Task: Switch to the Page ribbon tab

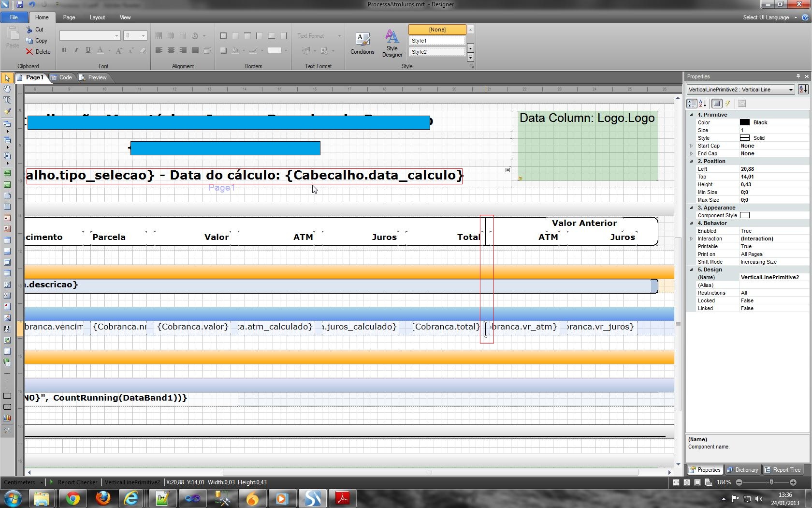Action: click(x=69, y=17)
